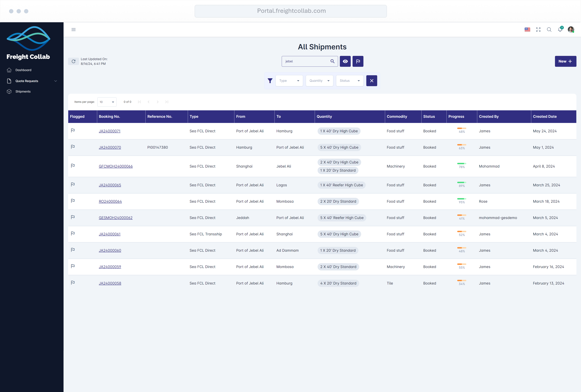Click the fullscreen expand icon
Screen dimensions: 581x392
tap(538, 30)
